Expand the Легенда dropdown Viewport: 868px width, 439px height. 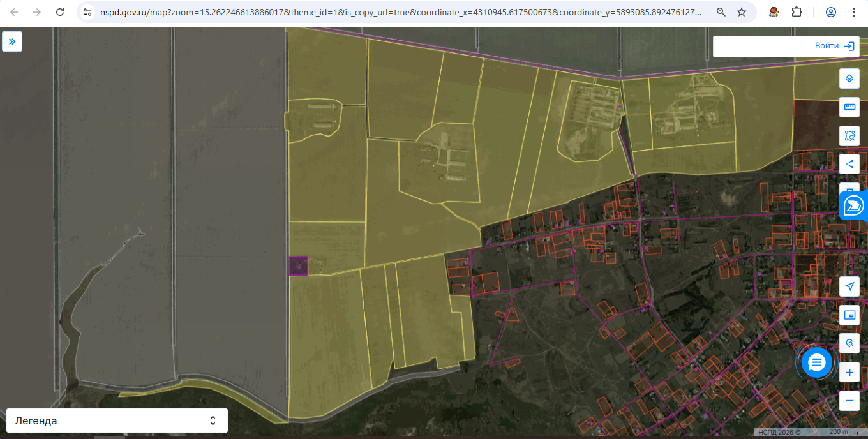coord(117,420)
